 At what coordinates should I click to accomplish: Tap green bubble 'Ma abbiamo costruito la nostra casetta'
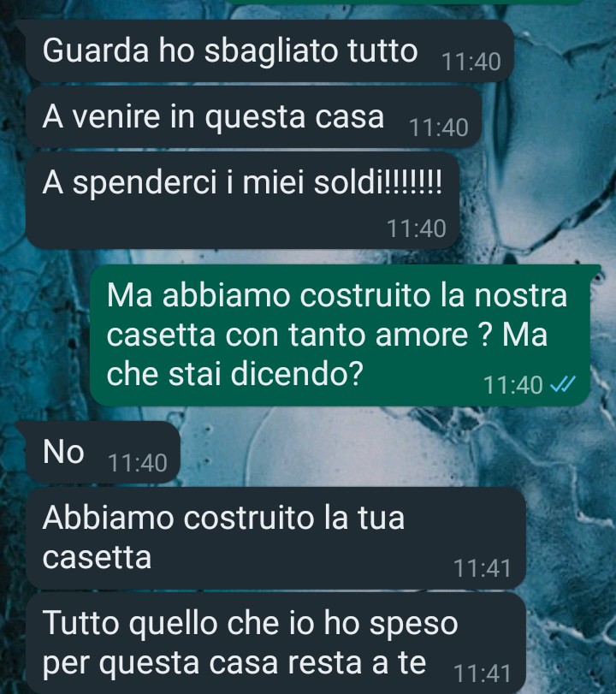340,335
